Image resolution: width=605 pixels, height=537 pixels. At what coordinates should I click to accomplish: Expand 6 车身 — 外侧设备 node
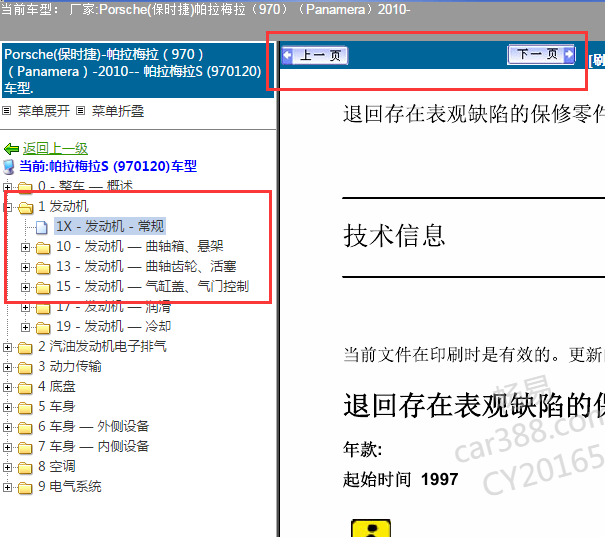7,428
